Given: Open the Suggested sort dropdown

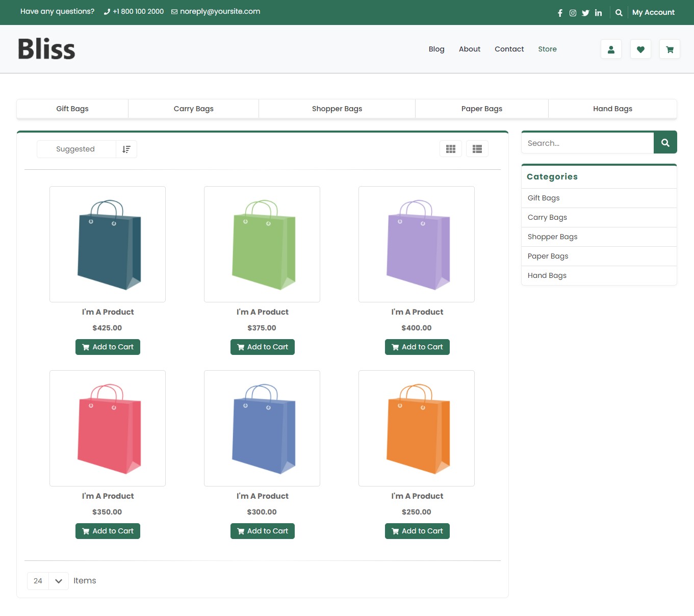Looking at the screenshot, I should pos(76,149).
